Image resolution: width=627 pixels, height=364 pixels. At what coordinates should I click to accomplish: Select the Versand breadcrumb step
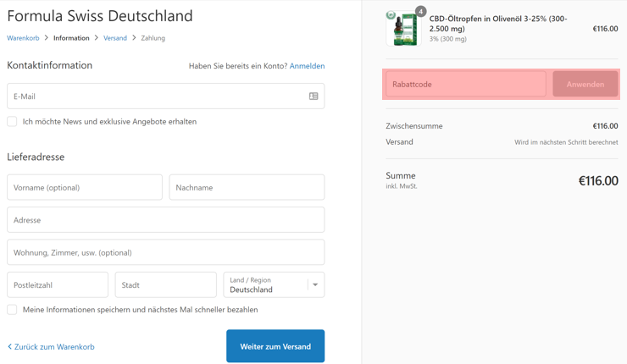click(x=115, y=38)
